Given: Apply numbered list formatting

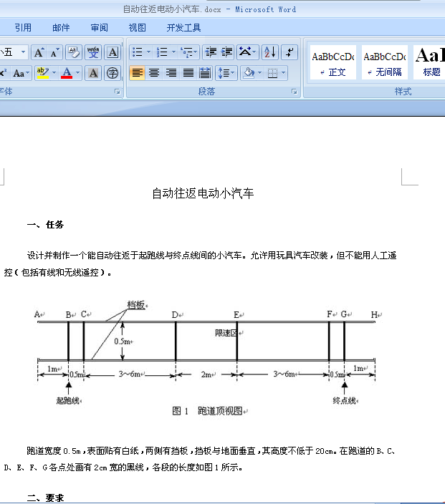Looking at the screenshot, I should (x=162, y=52).
